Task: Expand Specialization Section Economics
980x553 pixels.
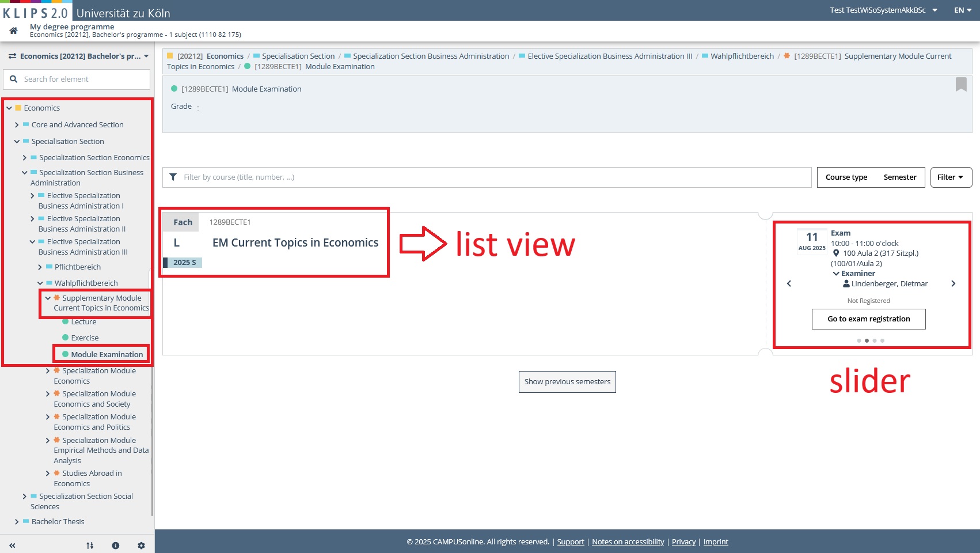Action: coord(25,158)
